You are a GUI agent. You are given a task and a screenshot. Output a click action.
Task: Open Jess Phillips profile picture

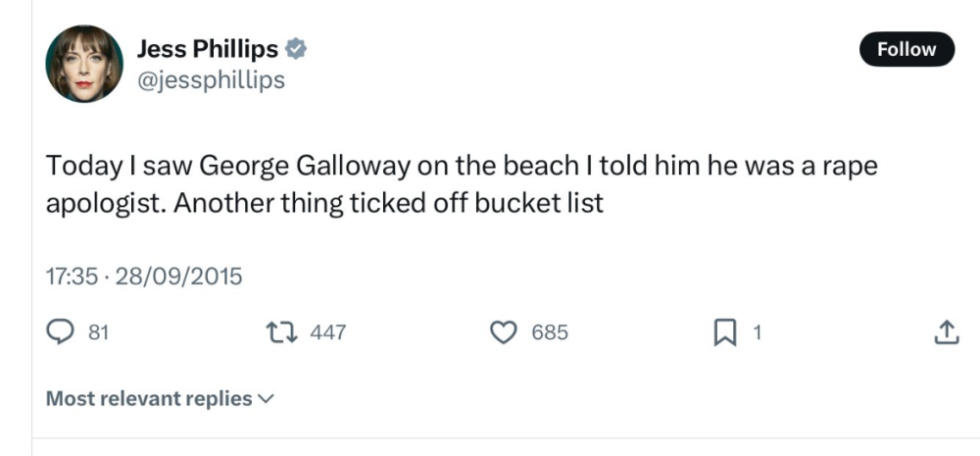(x=84, y=64)
